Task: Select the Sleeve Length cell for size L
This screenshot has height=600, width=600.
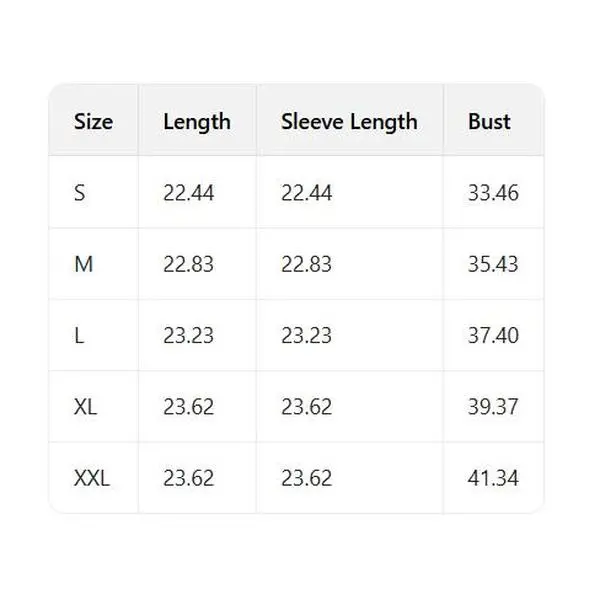Action: tap(306, 336)
